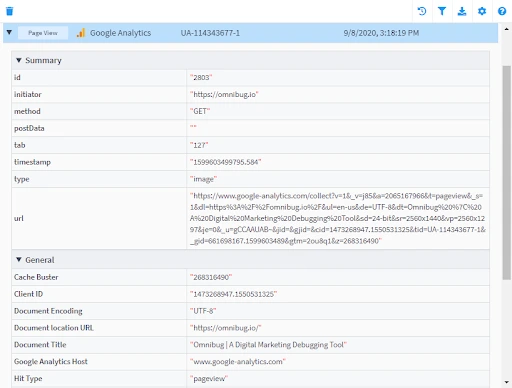Image resolution: width=512 pixels, height=388 pixels.
Task: Open the help question mark icon
Action: 502,11
